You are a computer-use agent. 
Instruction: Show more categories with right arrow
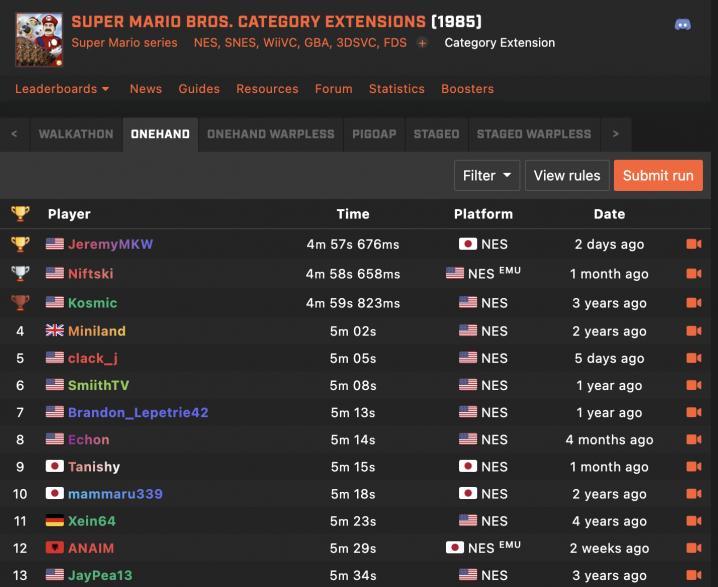615,134
